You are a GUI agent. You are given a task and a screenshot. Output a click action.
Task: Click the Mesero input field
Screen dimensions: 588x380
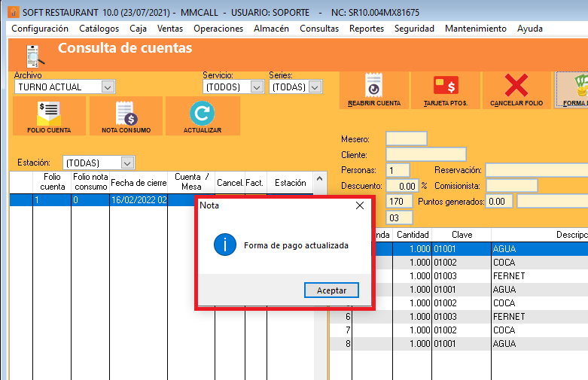pyautogui.click(x=406, y=138)
